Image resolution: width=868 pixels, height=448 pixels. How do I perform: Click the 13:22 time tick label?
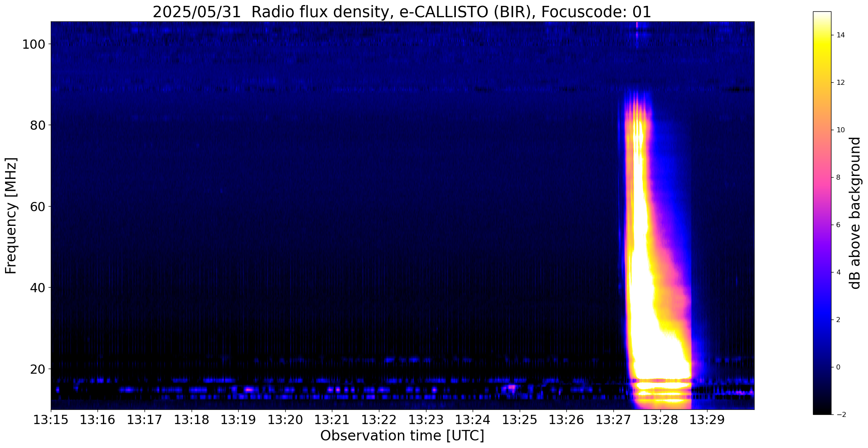[379, 420]
